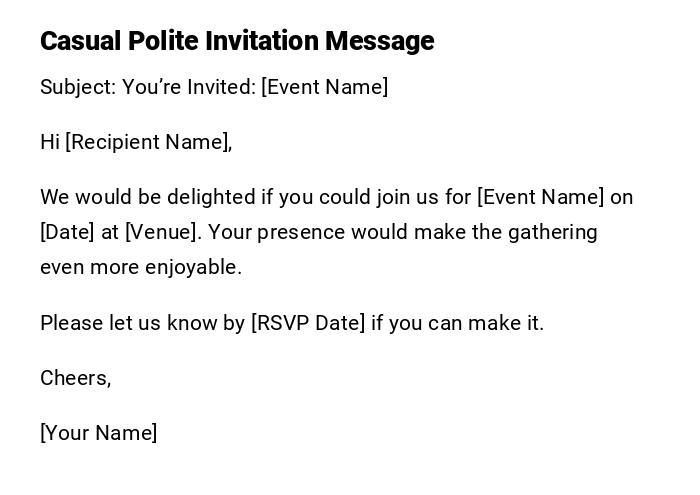700x495 pixels.
Task: Click the [RSVP Date] placeholder
Action: tap(308, 323)
